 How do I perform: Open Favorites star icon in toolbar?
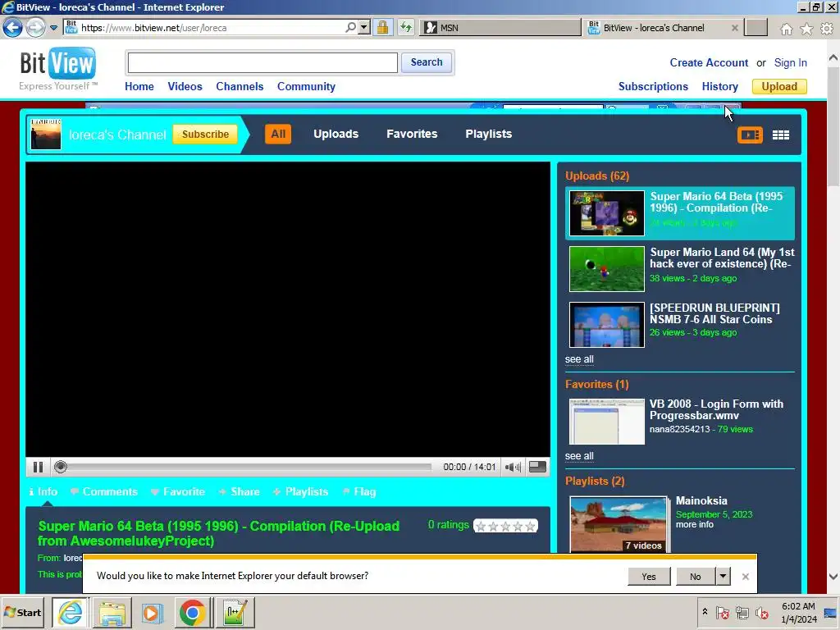806,29
